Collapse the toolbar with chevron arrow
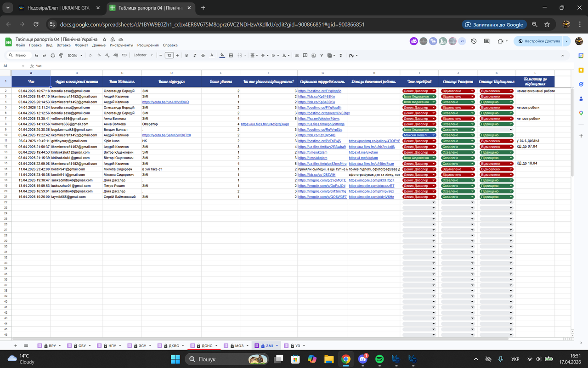Screen dimensions: 588x368 [563, 55]
